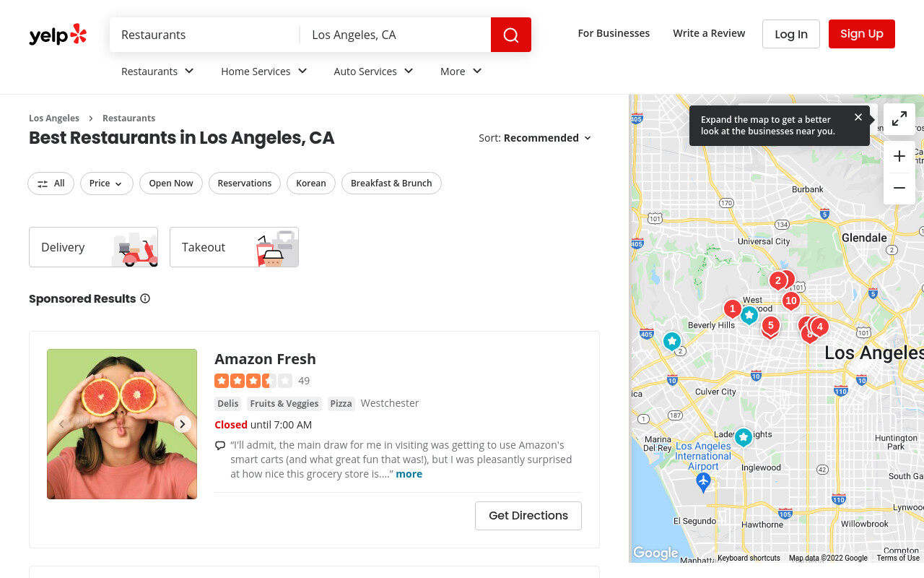This screenshot has height=578, width=924.
Task: Expand the More menu
Action: [x=461, y=71]
